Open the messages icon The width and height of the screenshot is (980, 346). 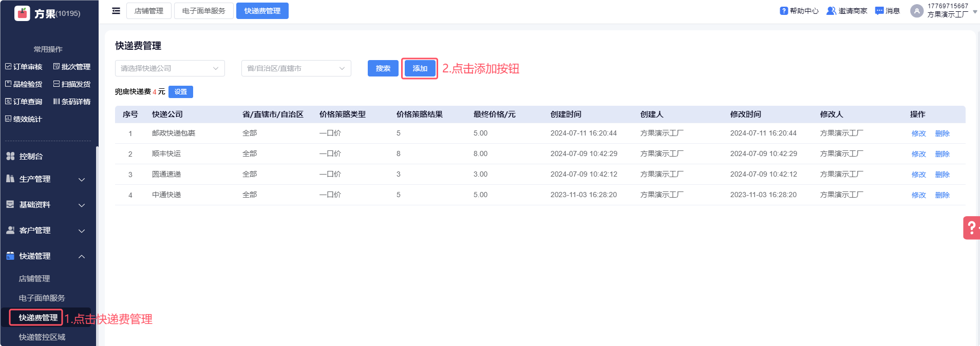879,11
